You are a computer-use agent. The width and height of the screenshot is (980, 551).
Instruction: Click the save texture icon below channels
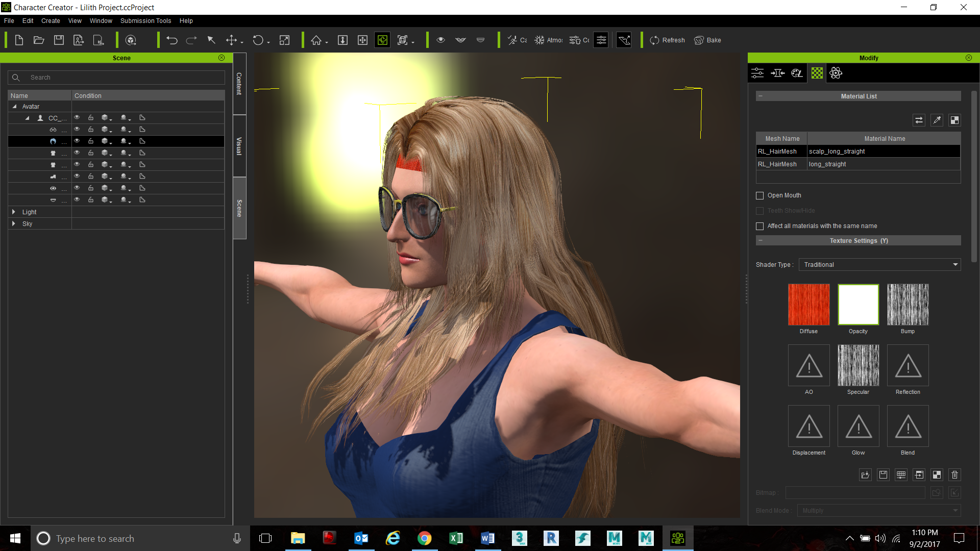tap(883, 475)
